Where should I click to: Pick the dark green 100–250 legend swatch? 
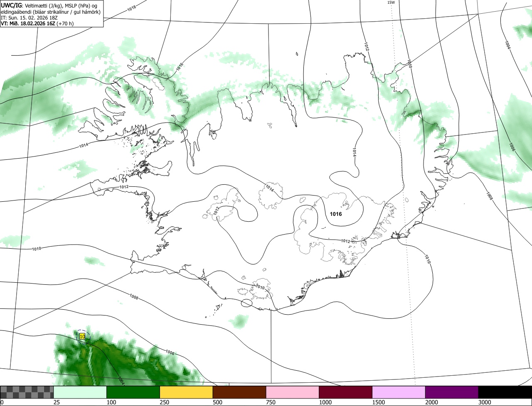[133, 392]
